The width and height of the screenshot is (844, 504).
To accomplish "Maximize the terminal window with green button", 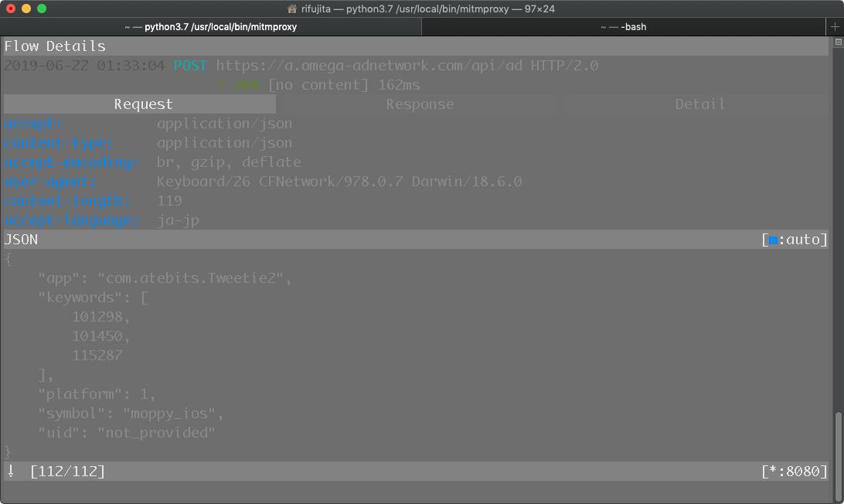I will click(x=42, y=9).
